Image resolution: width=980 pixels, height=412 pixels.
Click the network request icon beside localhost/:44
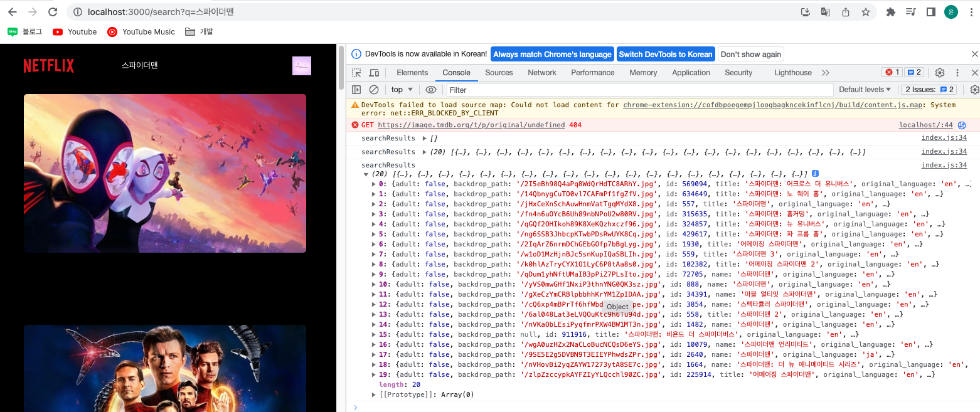[x=961, y=125]
